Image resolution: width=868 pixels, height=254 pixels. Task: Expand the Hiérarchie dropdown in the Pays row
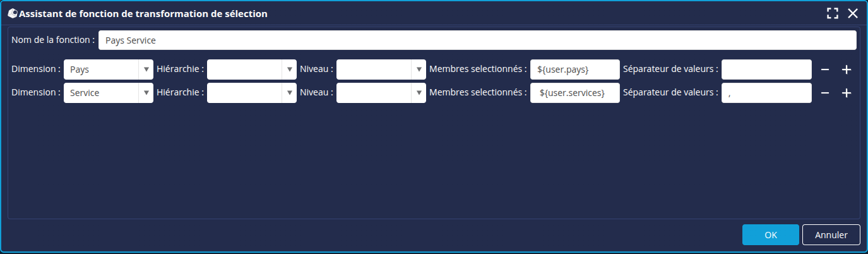(x=289, y=70)
